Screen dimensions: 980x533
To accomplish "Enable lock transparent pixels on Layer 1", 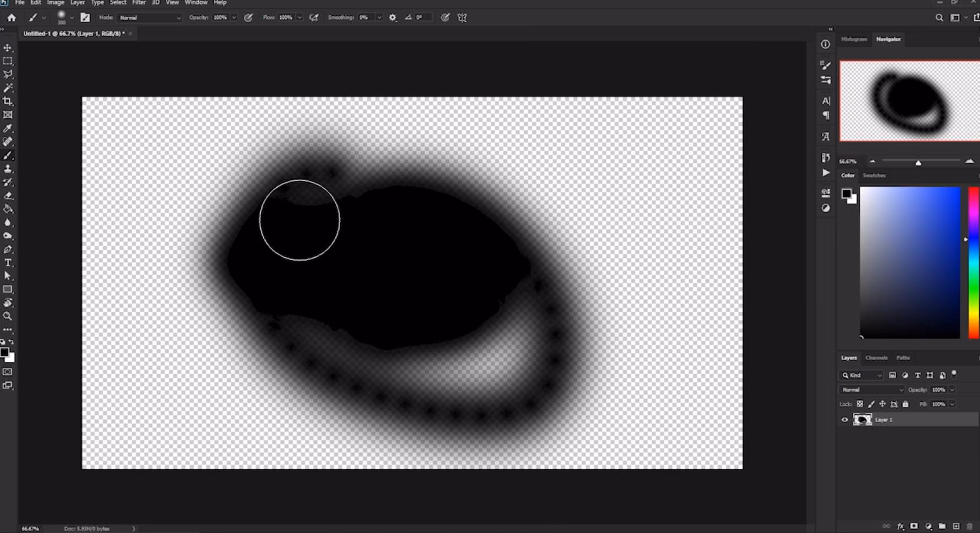I will tap(860, 404).
